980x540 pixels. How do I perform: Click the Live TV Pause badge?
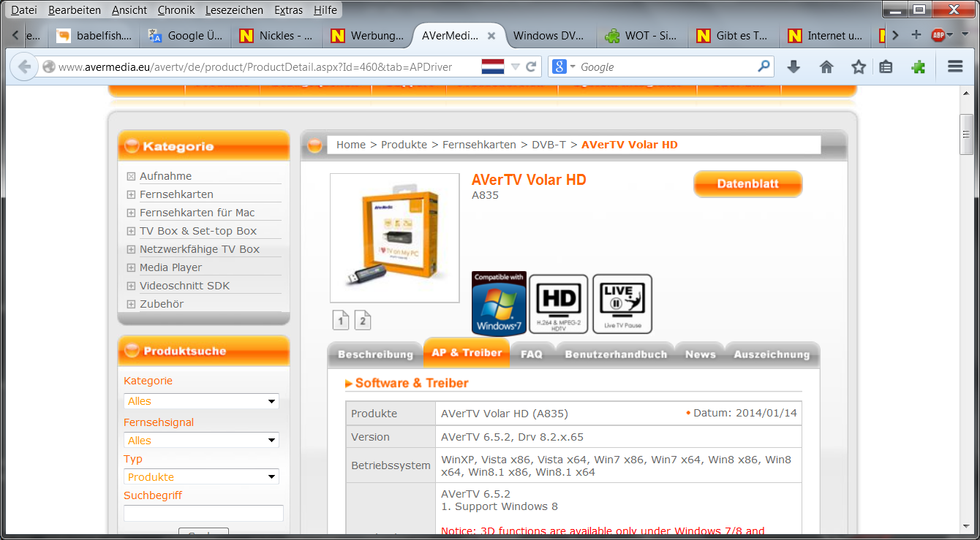pyautogui.click(x=622, y=304)
